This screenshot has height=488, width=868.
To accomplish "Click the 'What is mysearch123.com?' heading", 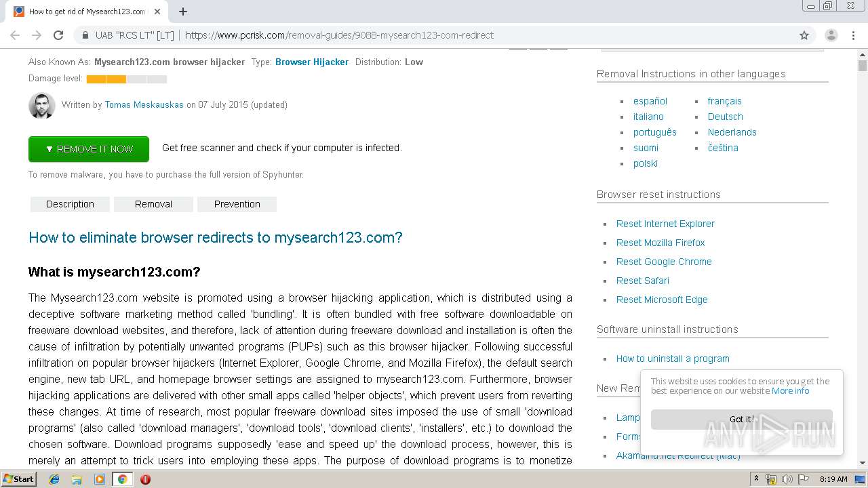I will tap(114, 272).
